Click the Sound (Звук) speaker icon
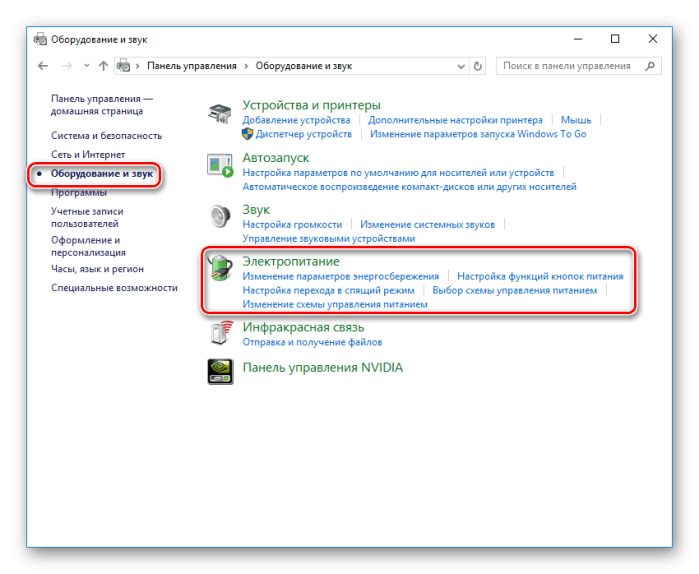The image size is (699, 574). tap(220, 216)
